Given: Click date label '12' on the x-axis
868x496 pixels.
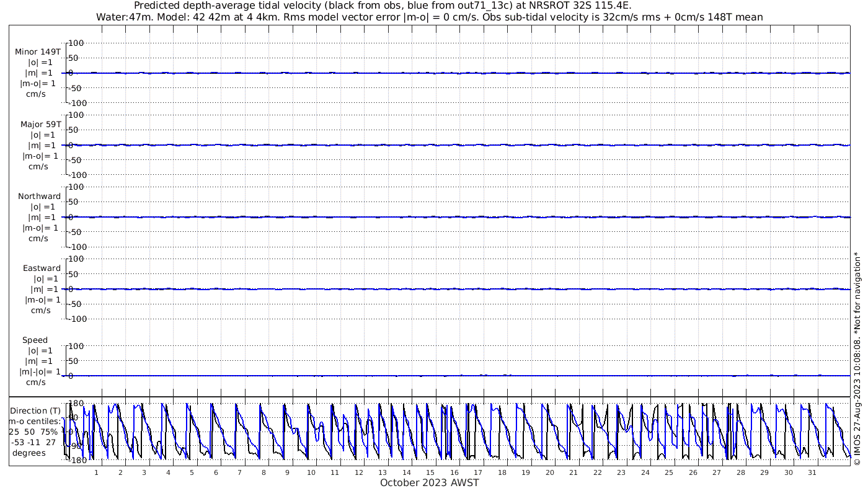Looking at the screenshot, I should point(359,472).
